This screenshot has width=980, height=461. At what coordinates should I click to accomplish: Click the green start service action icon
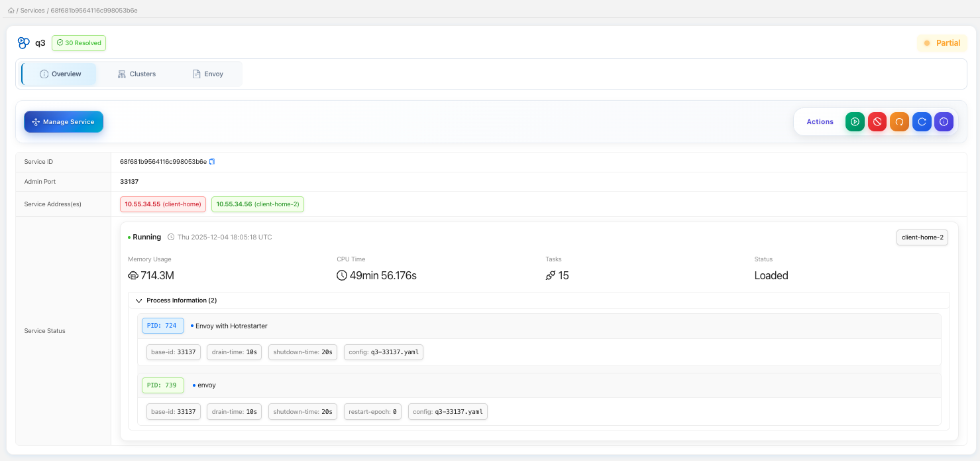[855, 122]
